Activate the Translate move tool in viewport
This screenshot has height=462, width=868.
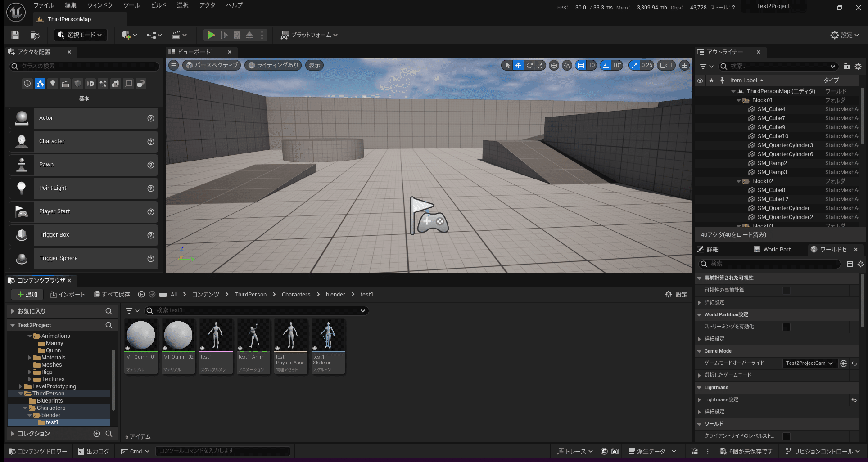tap(518, 65)
